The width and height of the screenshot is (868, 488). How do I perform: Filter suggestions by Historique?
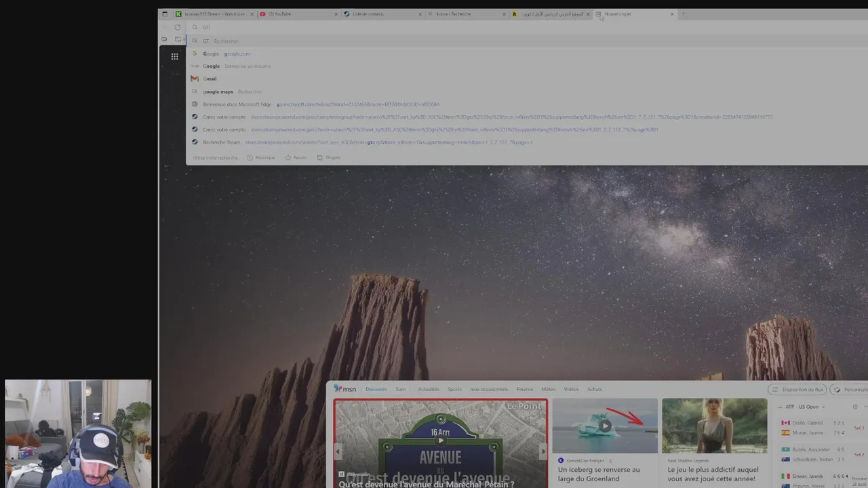pos(261,157)
